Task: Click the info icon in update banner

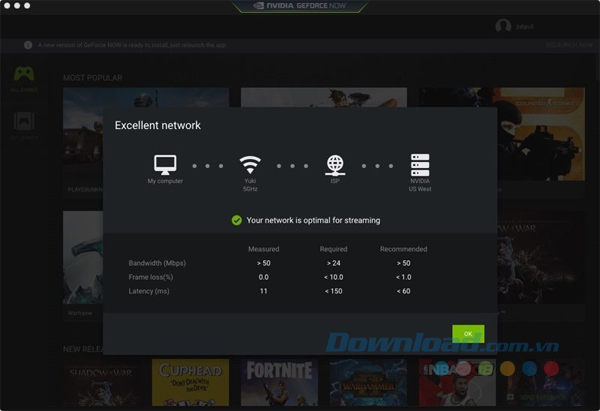Action: tap(28, 45)
